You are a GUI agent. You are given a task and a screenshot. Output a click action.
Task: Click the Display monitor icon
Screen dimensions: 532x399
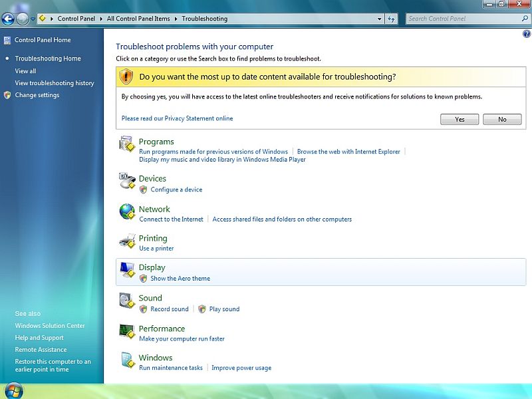126,270
